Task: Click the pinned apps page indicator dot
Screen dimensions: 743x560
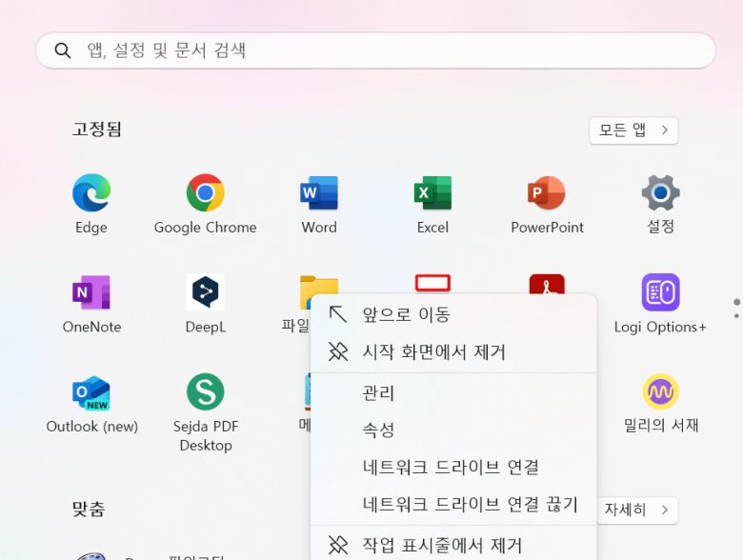Action: click(x=736, y=302)
